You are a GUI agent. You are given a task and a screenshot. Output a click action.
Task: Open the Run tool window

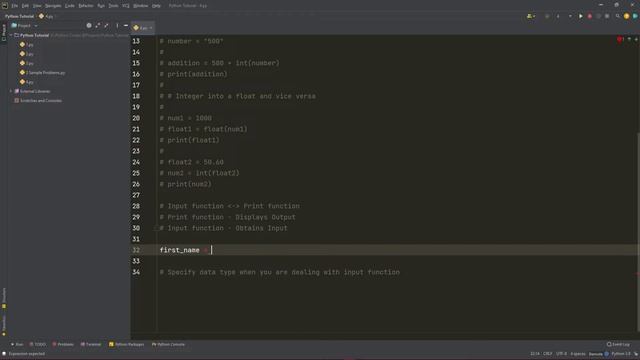(17, 344)
